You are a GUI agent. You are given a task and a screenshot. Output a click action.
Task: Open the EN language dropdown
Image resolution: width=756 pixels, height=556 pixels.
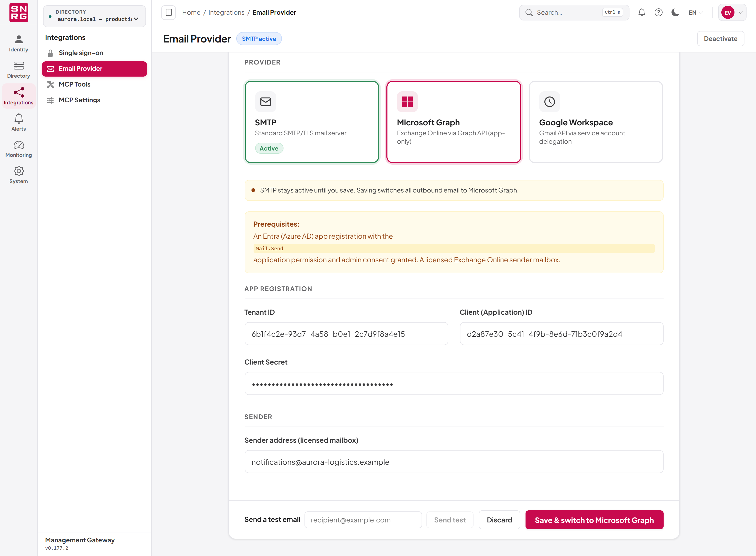point(695,12)
